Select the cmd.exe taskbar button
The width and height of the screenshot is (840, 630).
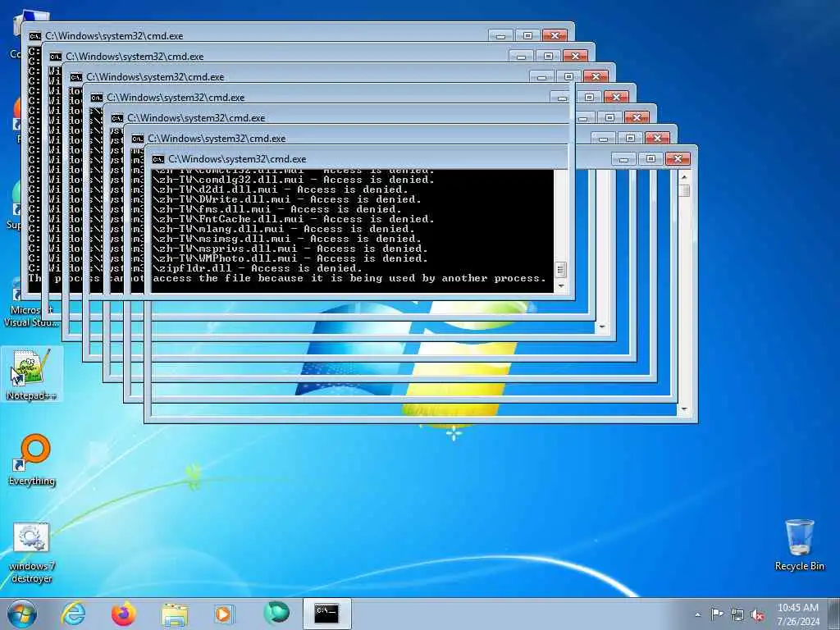pyautogui.click(x=326, y=614)
